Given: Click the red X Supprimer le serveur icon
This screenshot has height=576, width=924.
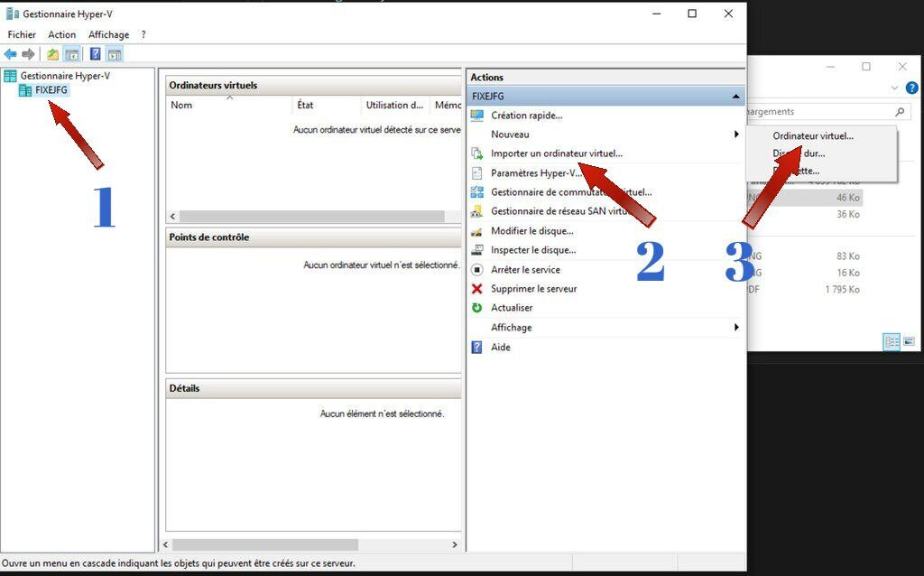Looking at the screenshot, I should point(477,288).
